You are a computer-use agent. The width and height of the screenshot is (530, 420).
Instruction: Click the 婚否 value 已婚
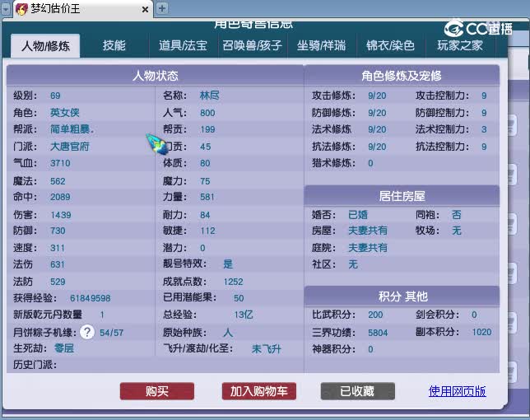[358, 215]
